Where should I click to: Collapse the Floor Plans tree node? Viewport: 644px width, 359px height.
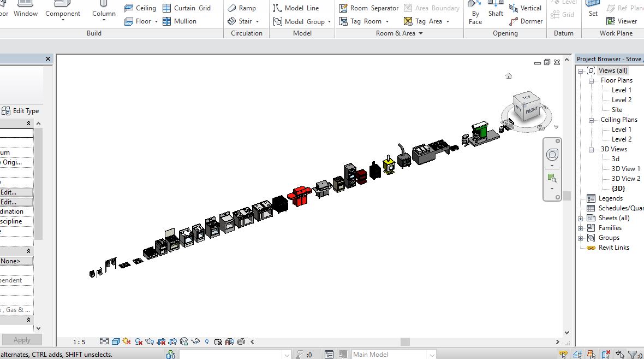tap(591, 80)
